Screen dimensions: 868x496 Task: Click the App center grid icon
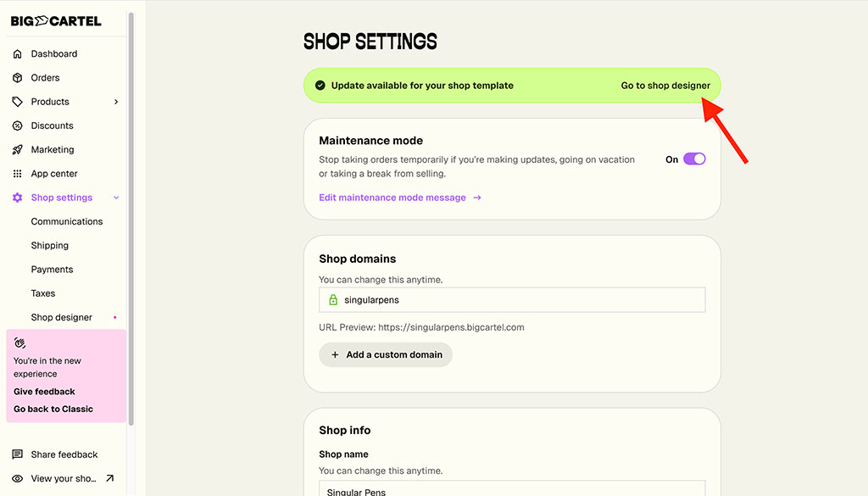coord(18,174)
